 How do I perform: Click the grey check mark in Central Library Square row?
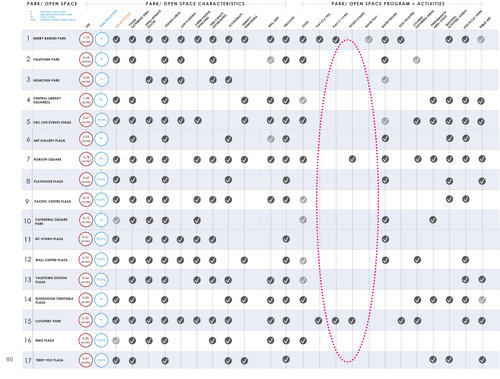[x=303, y=100]
